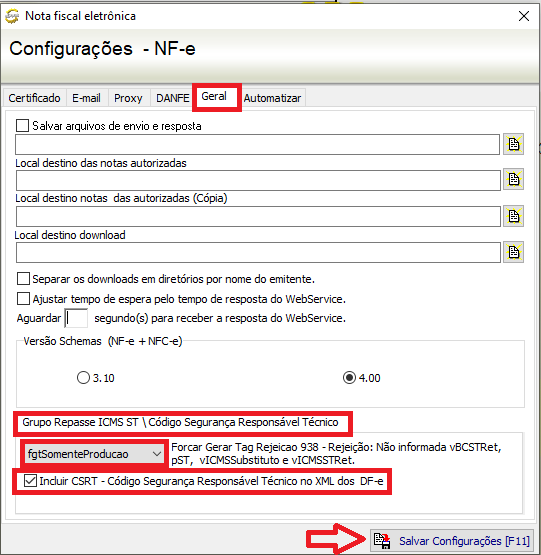The image size is (541, 555).
Task: Click the save icon beside Salvar Configurações
Action: [382, 541]
